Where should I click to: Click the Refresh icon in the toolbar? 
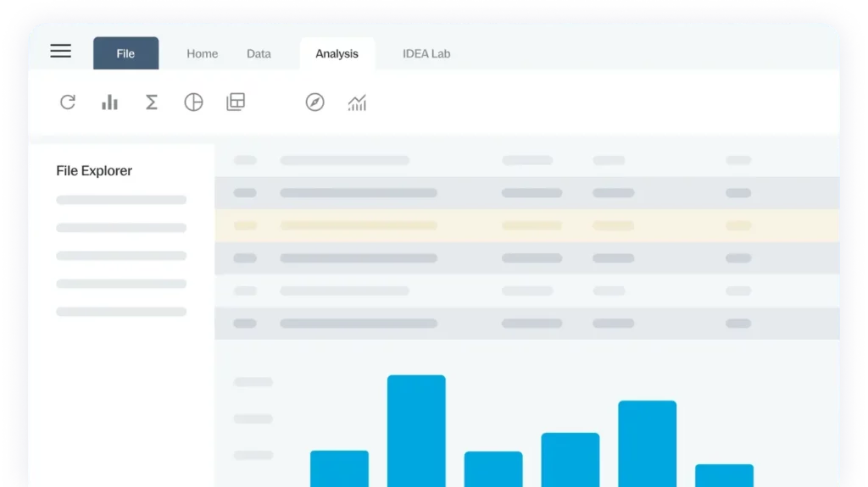click(x=68, y=102)
